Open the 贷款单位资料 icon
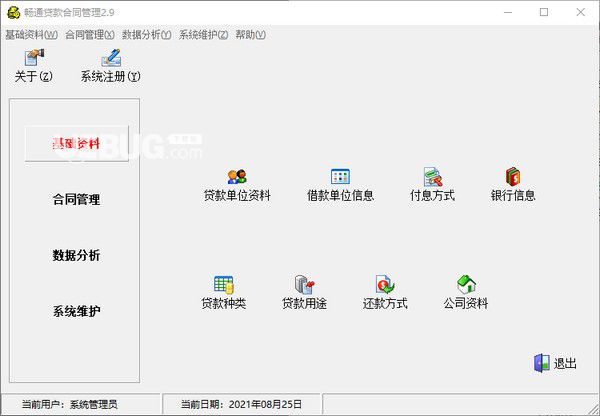This screenshot has height=416, width=600. click(237, 177)
